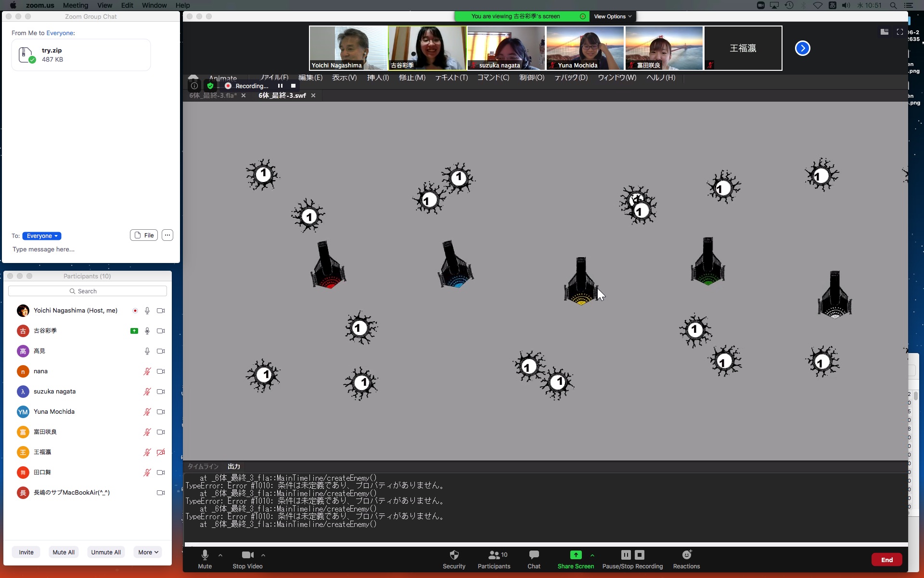
Task: Open the Everyone recipient dropdown
Action: point(42,236)
